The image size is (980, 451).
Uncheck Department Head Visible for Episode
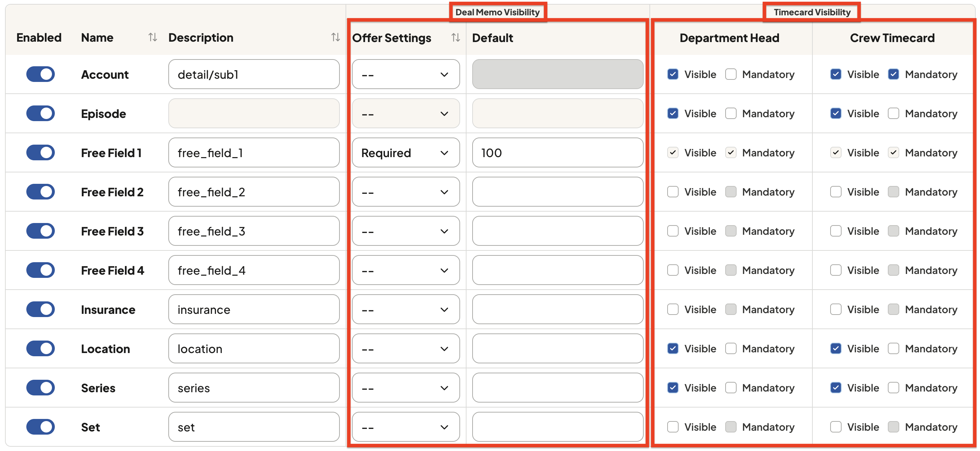coord(673,114)
